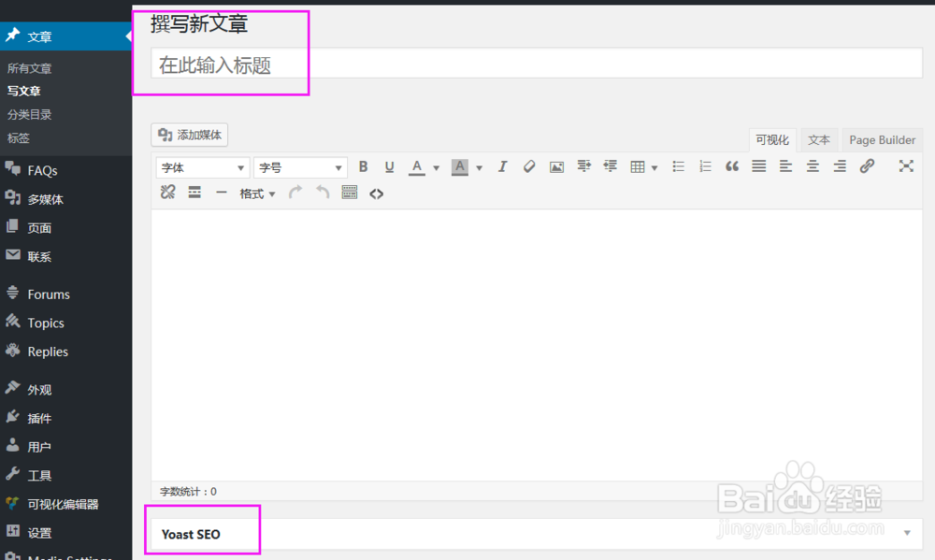Click the redo arrow icon
Viewport: 935px width, 560px height.
pos(295,192)
